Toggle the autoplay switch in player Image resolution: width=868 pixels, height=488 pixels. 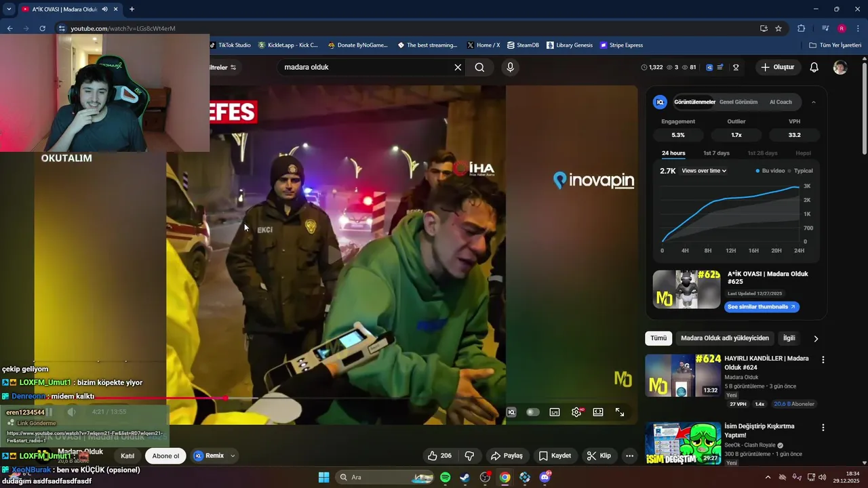click(x=533, y=412)
